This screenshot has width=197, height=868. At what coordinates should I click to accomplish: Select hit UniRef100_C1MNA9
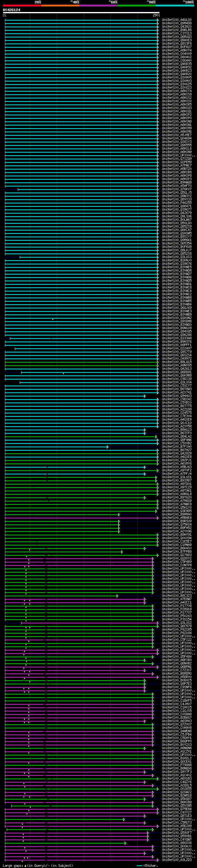pos(176,545)
